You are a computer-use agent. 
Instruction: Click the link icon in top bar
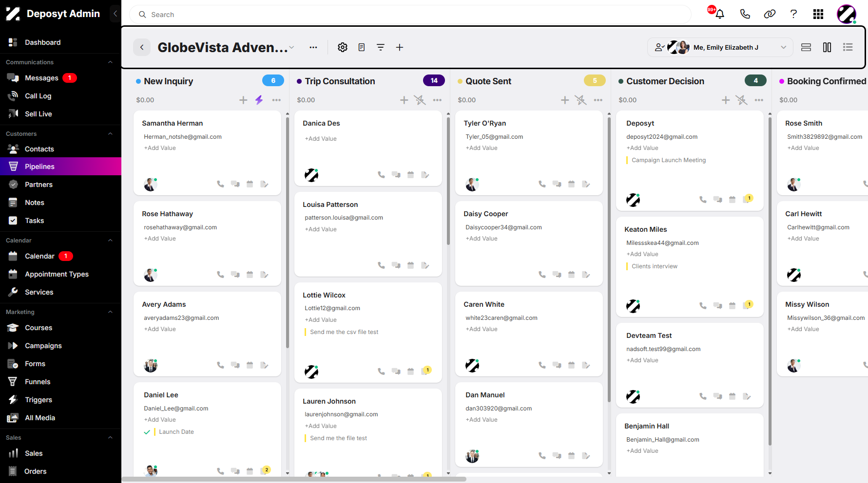tap(770, 14)
